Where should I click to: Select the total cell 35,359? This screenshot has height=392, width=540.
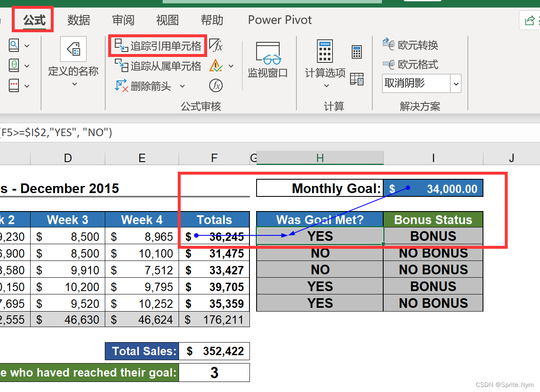tap(214, 304)
